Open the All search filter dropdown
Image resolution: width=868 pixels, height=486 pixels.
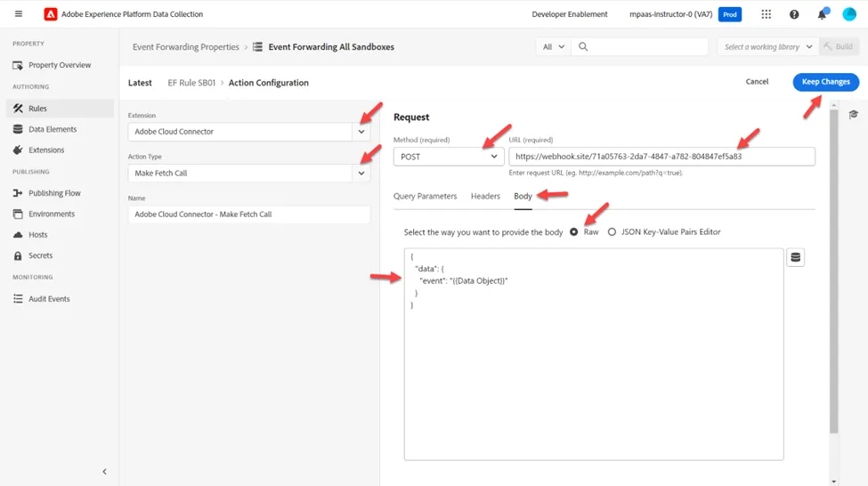(554, 47)
